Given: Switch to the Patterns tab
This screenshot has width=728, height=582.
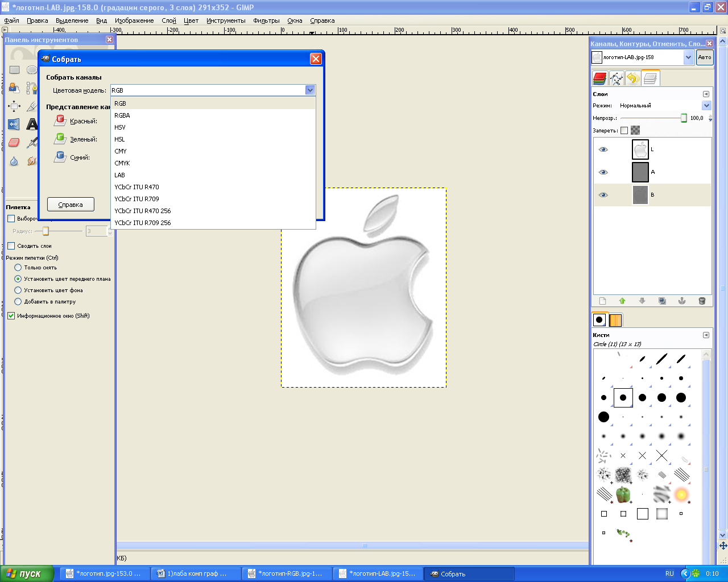Looking at the screenshot, I should [616, 320].
